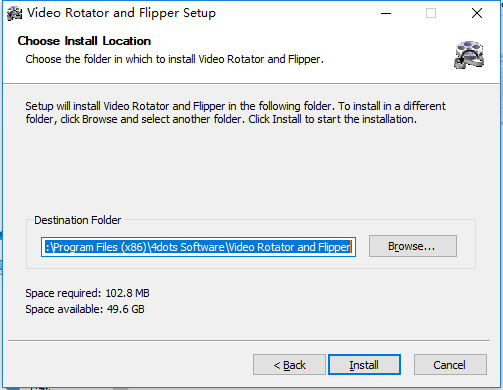Click the 'Space required: 102.8 MB' text
Viewport: 503px width, 390px height.
tap(87, 293)
